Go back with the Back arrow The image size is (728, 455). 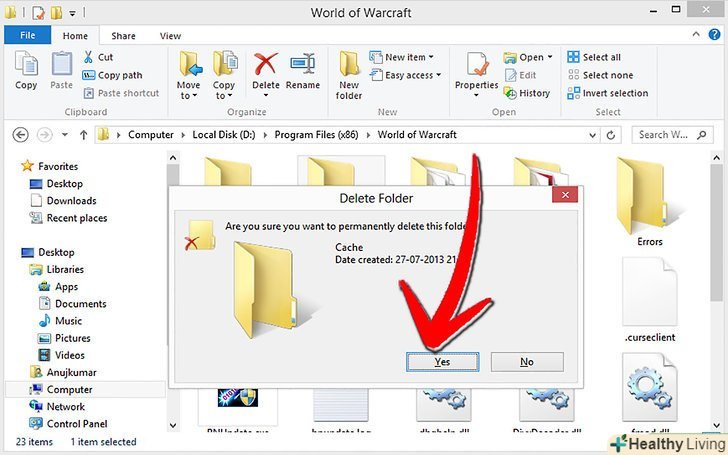tap(20, 135)
